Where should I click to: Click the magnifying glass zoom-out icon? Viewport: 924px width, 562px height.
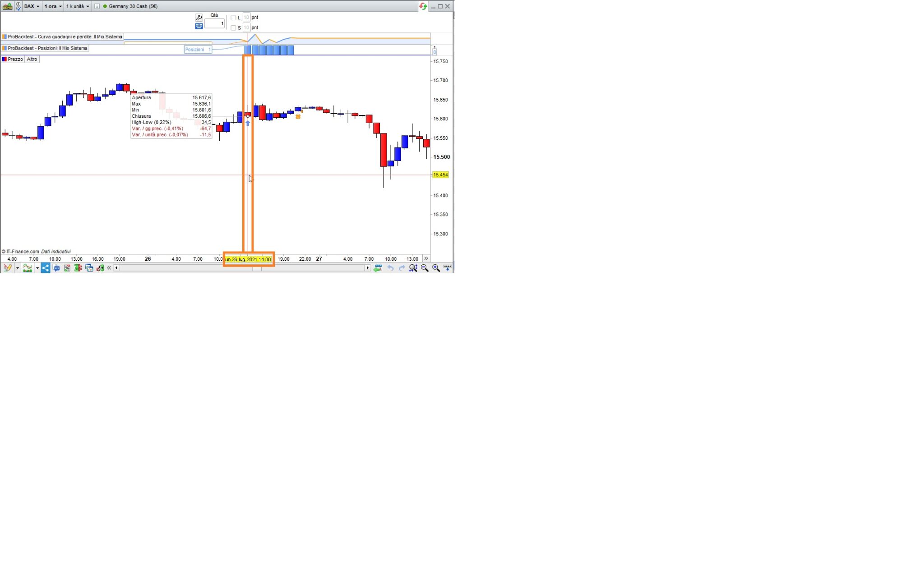click(x=425, y=268)
